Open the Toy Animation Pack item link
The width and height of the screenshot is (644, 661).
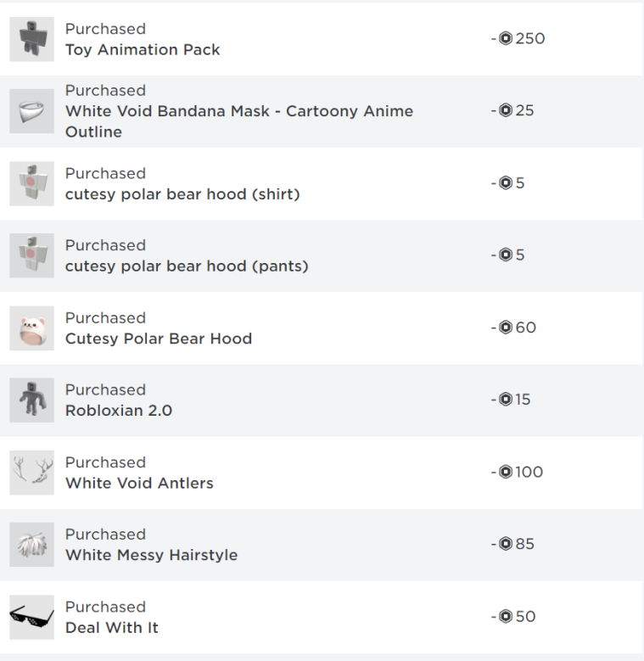point(143,50)
